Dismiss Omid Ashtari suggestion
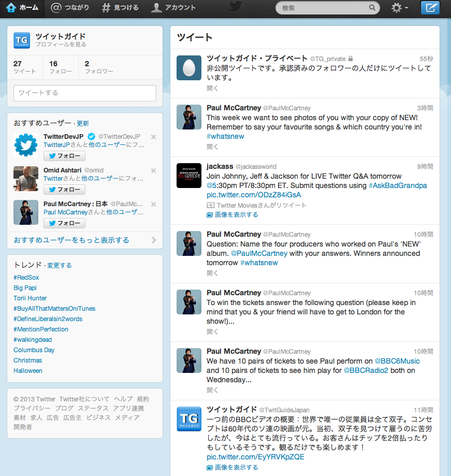Screen dimensions: 451x476 (154, 170)
